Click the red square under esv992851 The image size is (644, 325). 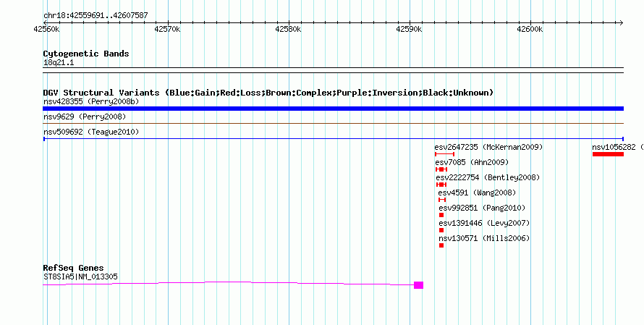point(441,215)
